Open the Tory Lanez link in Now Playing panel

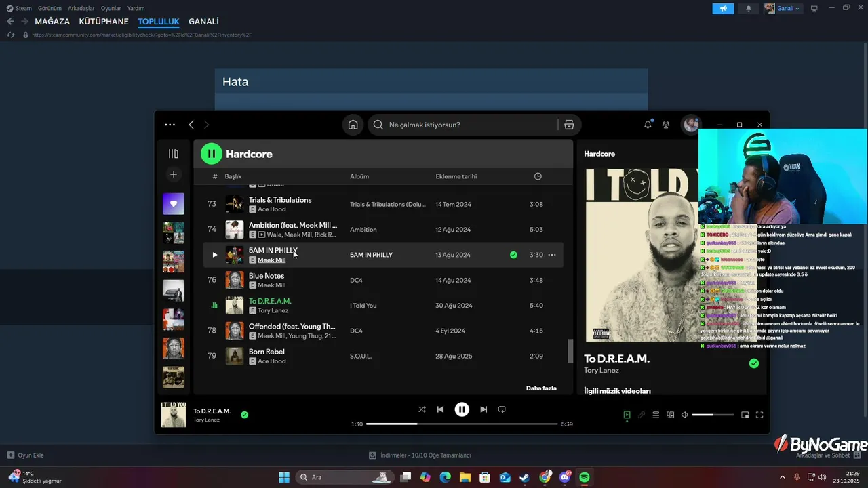tap(601, 370)
